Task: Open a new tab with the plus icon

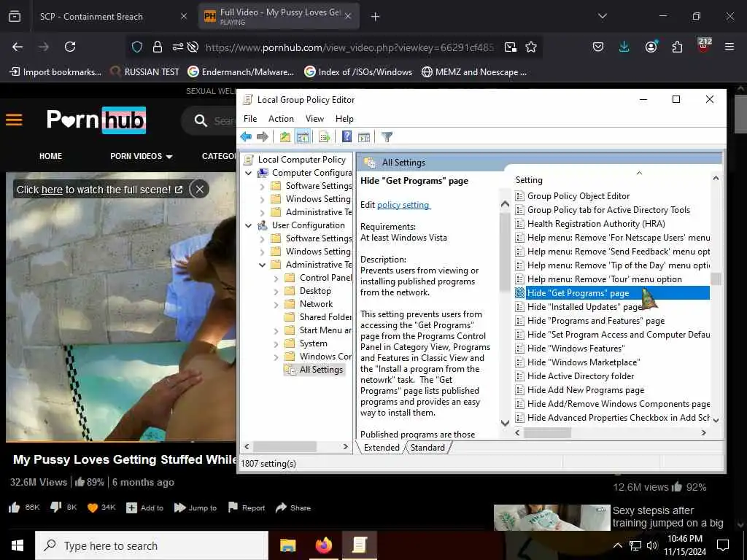Action: point(376,17)
